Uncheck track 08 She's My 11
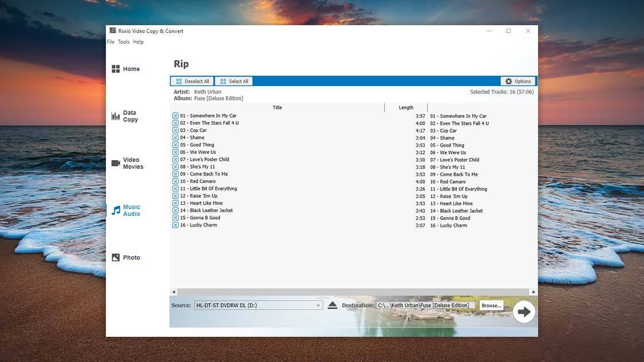Screen dimensions: 644x362 tap(176, 167)
